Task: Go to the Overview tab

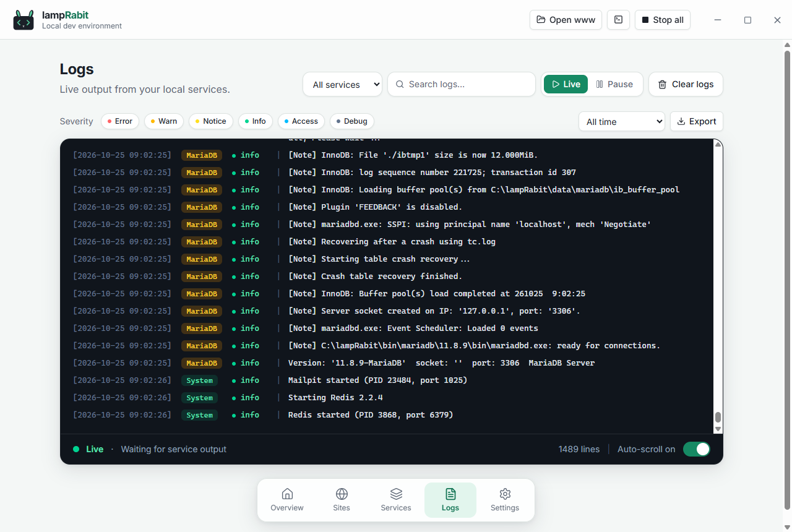Action: pyautogui.click(x=287, y=500)
